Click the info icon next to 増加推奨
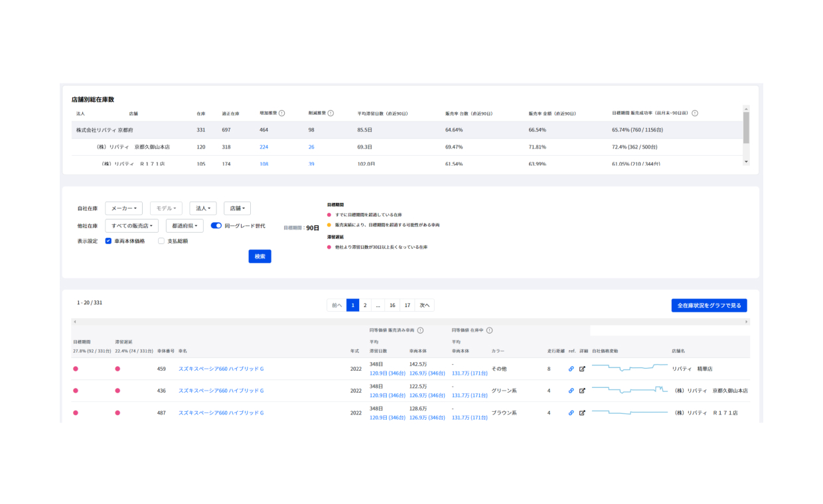The width and height of the screenshot is (823, 504). click(x=281, y=113)
